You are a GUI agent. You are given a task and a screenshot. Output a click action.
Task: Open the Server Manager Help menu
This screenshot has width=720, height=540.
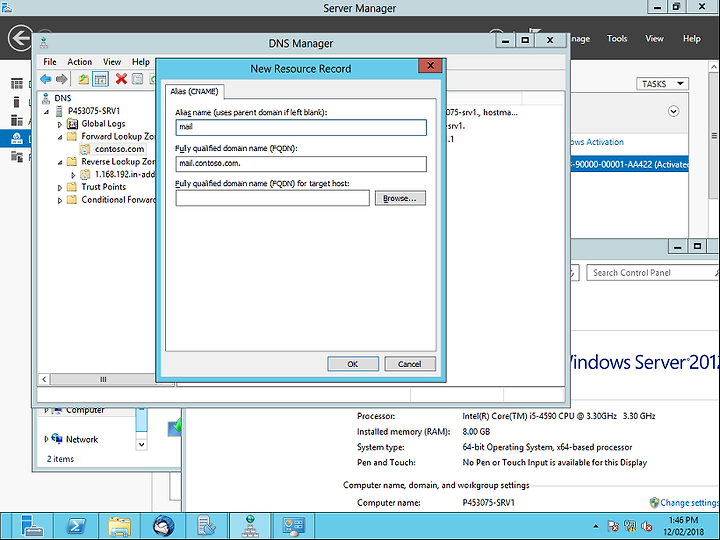tap(692, 39)
